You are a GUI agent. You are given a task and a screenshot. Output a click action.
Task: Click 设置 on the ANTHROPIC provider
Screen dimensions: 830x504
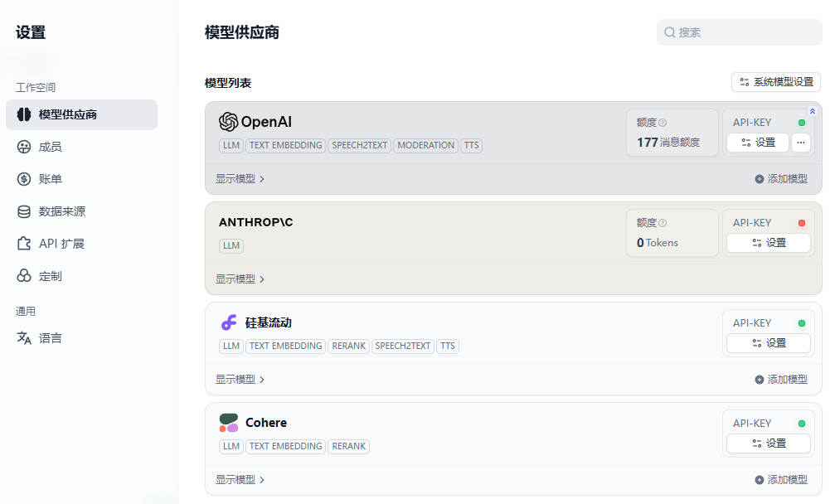(768, 242)
